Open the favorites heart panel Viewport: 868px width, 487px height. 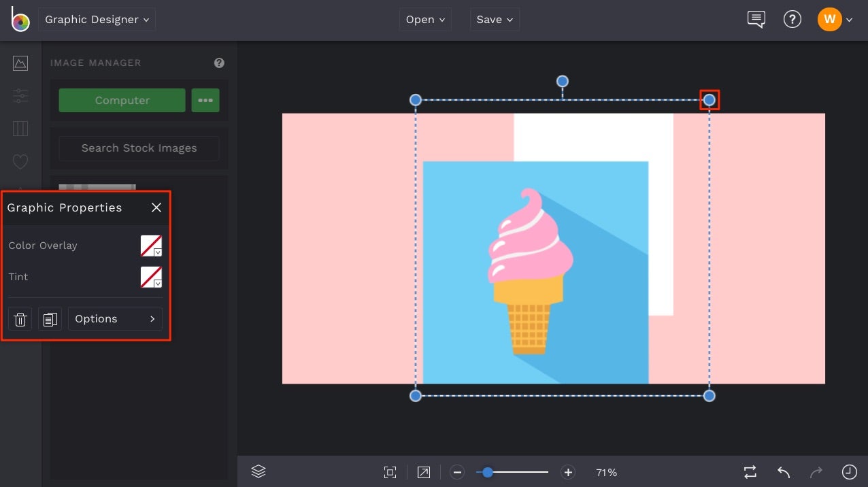pos(20,161)
